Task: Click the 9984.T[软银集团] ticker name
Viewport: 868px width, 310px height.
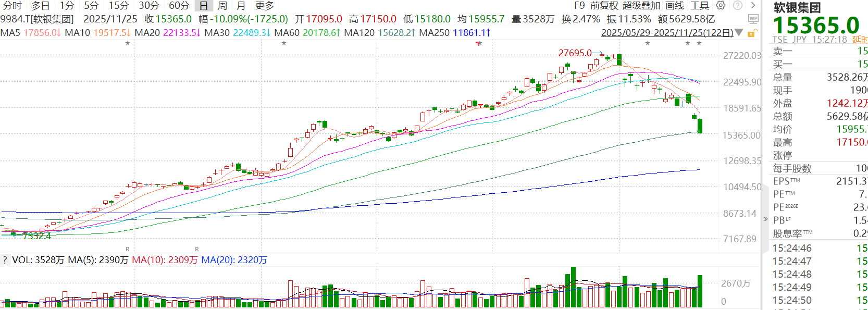Action: tap(37, 19)
